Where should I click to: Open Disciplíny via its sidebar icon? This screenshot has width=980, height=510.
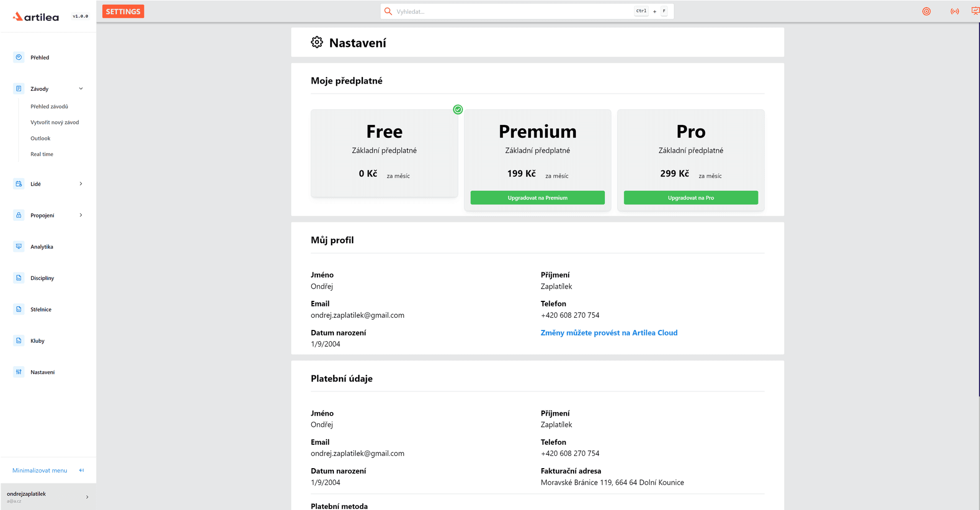(x=19, y=278)
